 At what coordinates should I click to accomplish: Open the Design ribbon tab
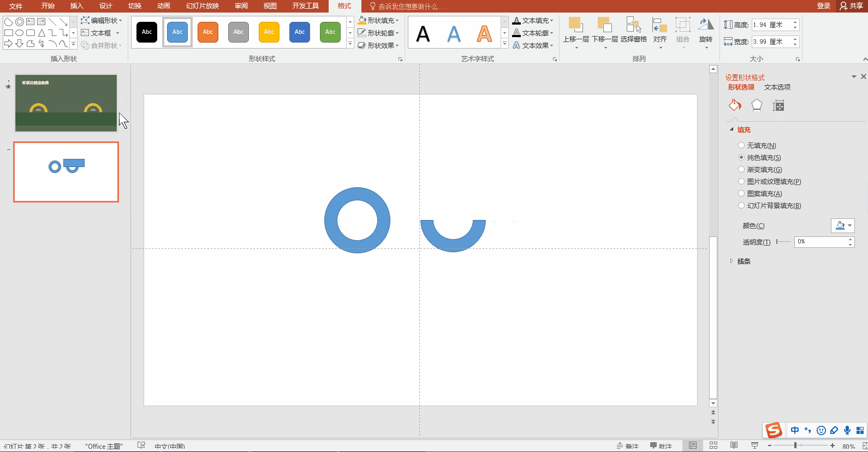[106, 6]
